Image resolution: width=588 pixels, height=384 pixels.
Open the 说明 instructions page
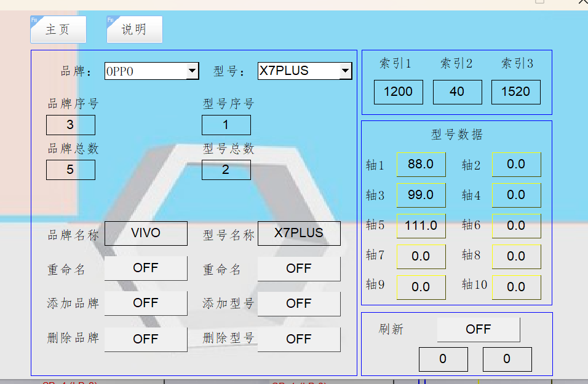point(134,29)
